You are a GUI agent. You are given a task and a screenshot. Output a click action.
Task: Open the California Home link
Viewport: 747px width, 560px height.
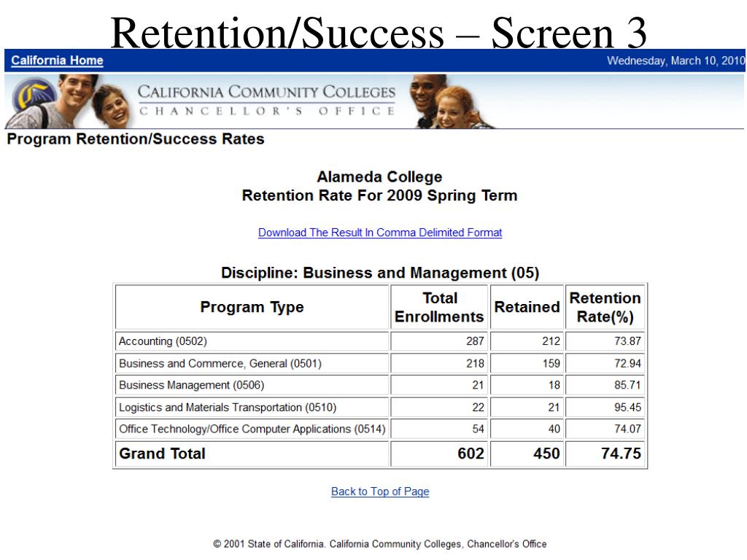coord(57,61)
